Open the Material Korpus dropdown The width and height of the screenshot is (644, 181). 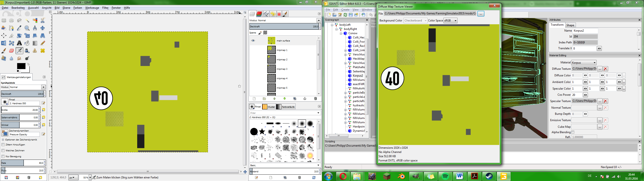(584, 62)
